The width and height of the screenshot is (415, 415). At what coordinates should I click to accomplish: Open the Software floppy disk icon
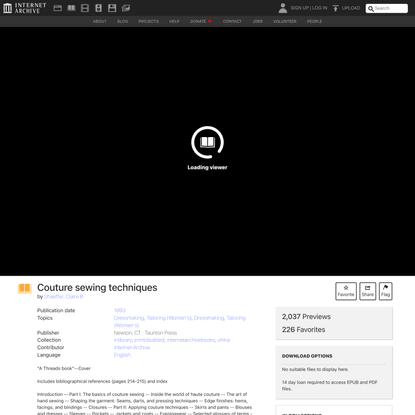112,8
